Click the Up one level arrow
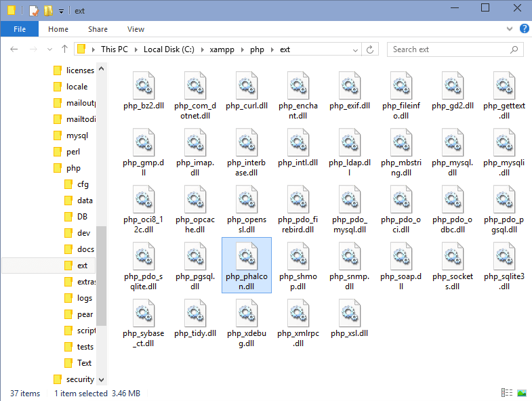The height and width of the screenshot is (401, 532). 64,49
